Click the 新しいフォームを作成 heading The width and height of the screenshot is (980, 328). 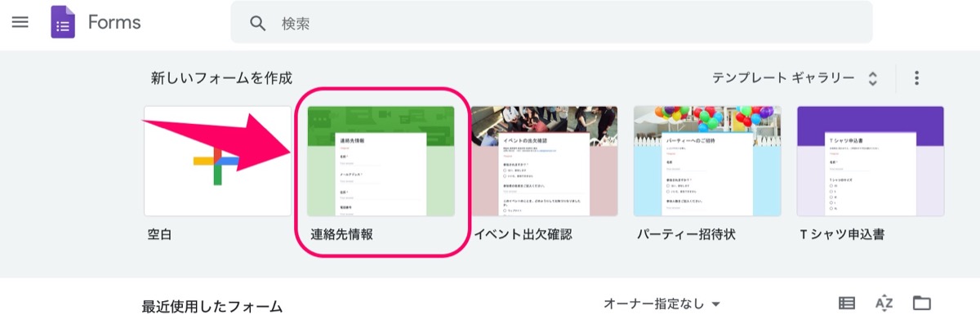click(221, 78)
